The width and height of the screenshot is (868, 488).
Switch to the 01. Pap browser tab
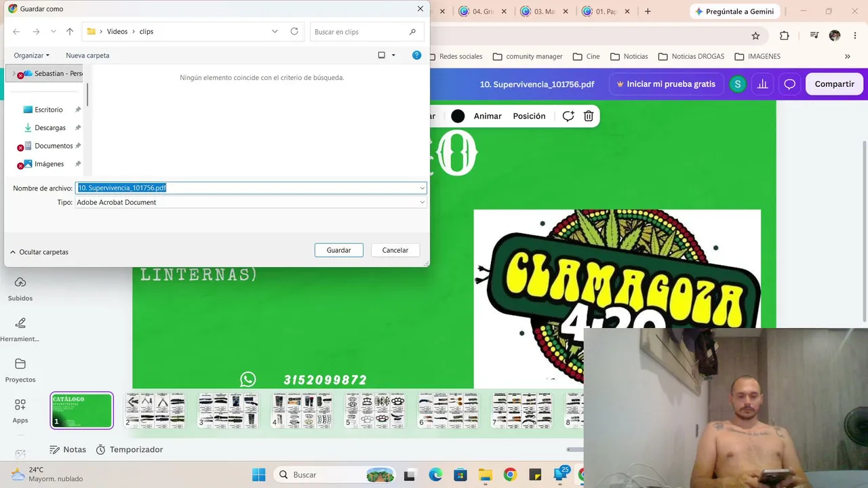click(605, 12)
